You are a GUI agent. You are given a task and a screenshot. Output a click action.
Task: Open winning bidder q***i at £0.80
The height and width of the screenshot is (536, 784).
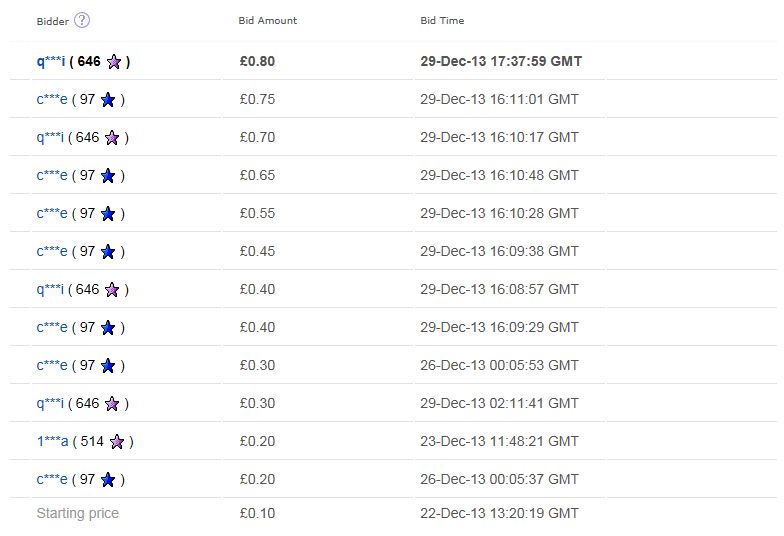tap(50, 62)
